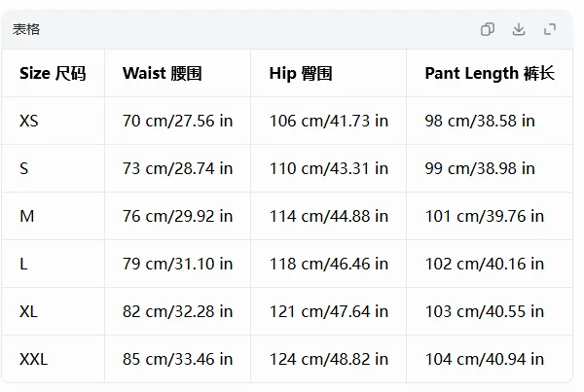Viewport: 584px width, 392px height.
Task: Download the table with the download icon
Action: (x=519, y=29)
